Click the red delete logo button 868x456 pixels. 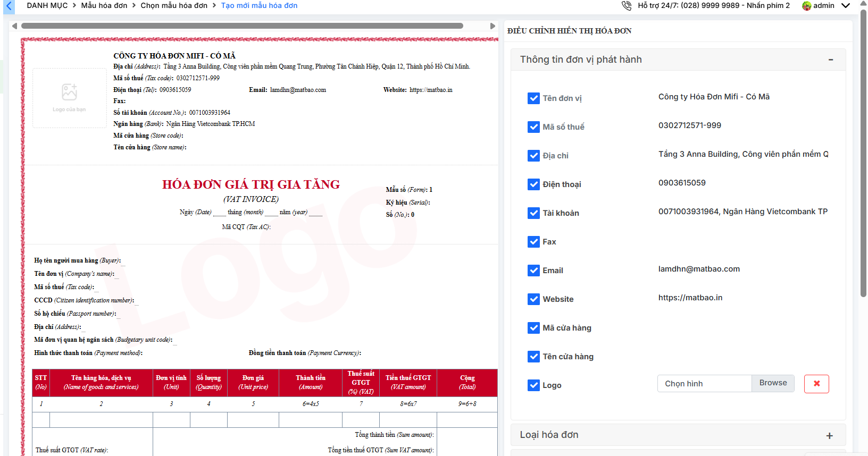816,384
